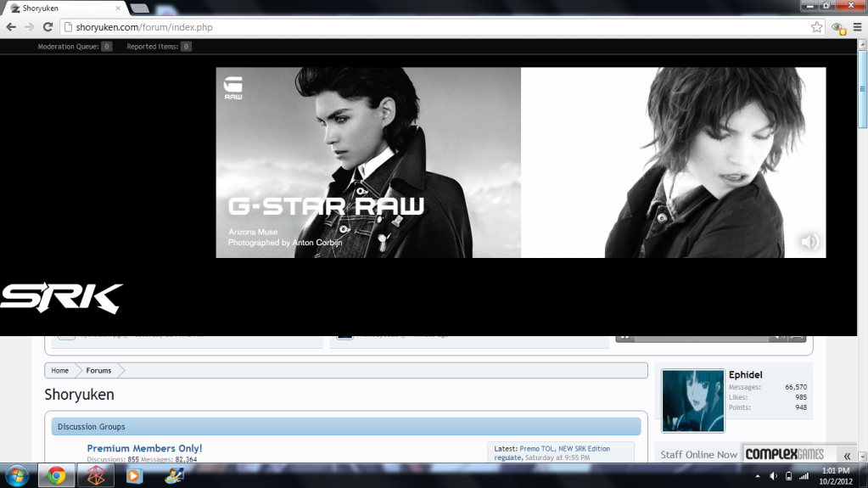Unmute the G-Star RAW ad audio
The image size is (868, 488).
809,242
